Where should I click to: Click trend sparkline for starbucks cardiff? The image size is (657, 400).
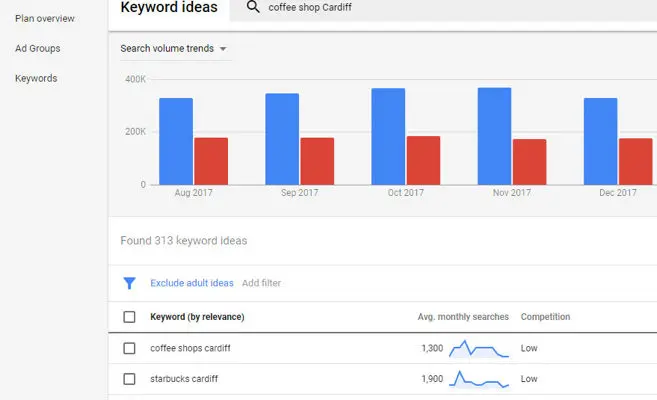479,379
